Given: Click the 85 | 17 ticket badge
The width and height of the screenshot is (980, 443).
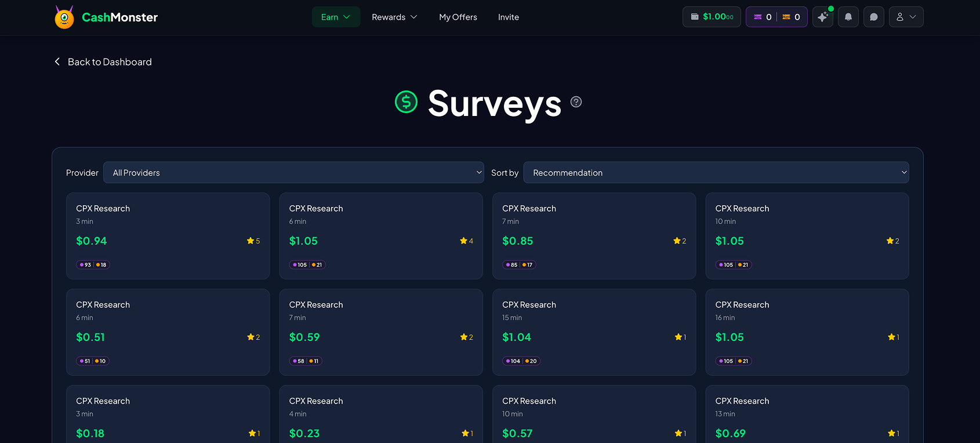Looking at the screenshot, I should point(519,265).
